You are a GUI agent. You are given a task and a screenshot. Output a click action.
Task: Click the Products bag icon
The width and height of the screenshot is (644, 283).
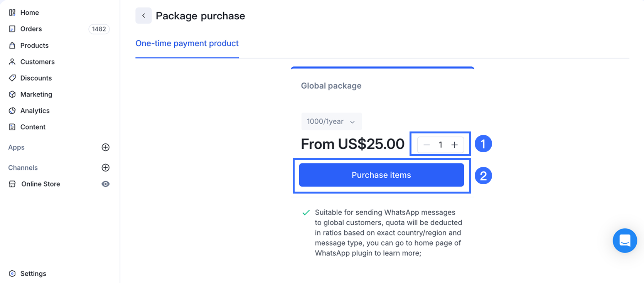[12, 45]
